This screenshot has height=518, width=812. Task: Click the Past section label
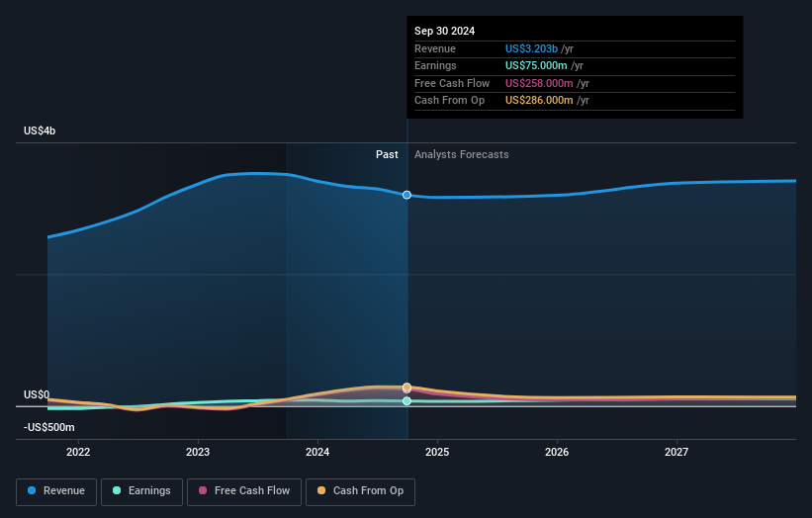pyautogui.click(x=387, y=155)
